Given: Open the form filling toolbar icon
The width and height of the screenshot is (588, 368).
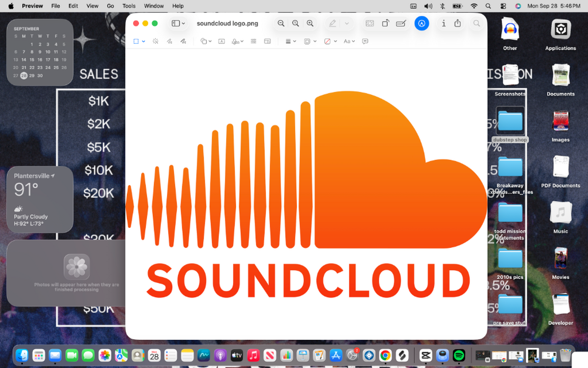Looking at the screenshot, I should pyautogui.click(x=401, y=23).
